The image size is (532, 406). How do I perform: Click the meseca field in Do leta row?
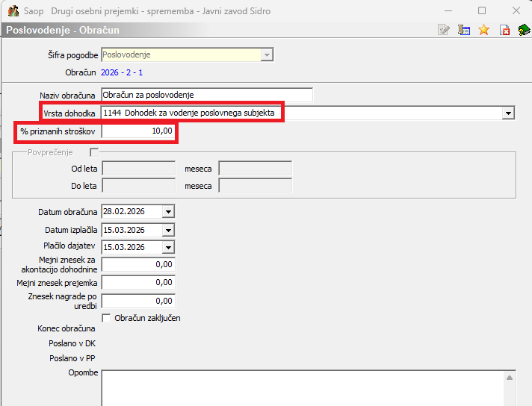(255, 186)
